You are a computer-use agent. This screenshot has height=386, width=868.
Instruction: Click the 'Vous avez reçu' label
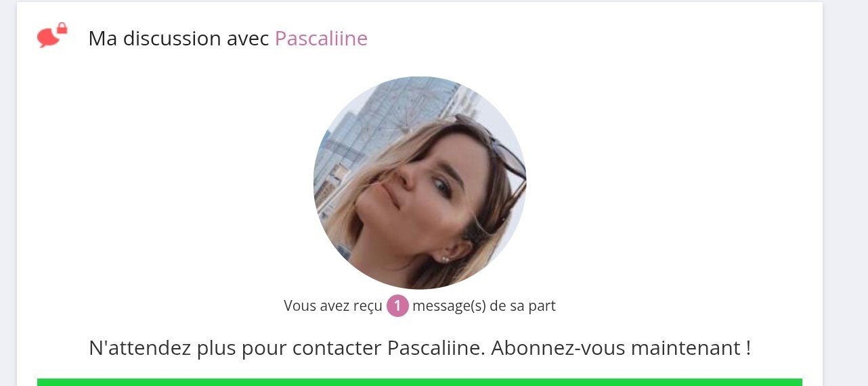pos(333,306)
